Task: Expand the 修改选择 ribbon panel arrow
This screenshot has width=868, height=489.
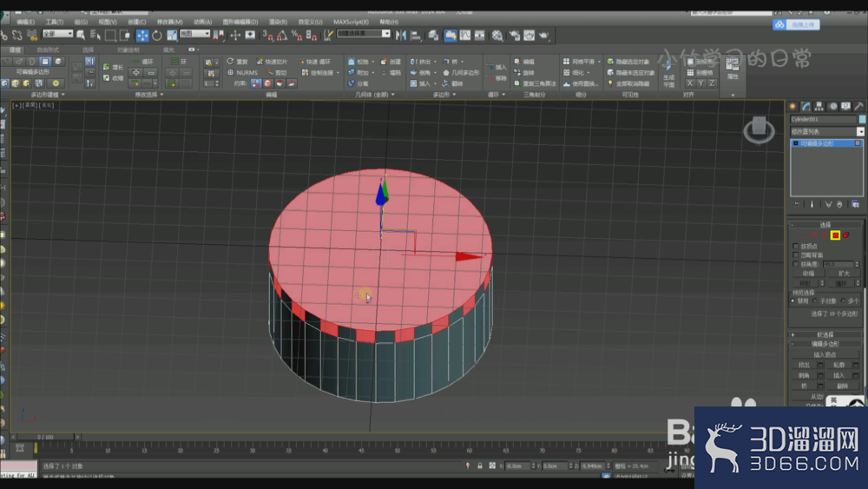Action: (x=161, y=95)
